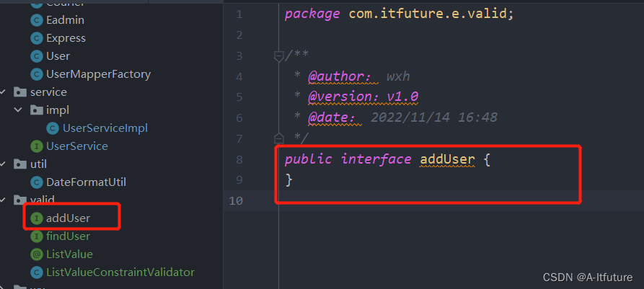
Task: Click the DateFormatUtil class icon
Action: (x=36, y=182)
